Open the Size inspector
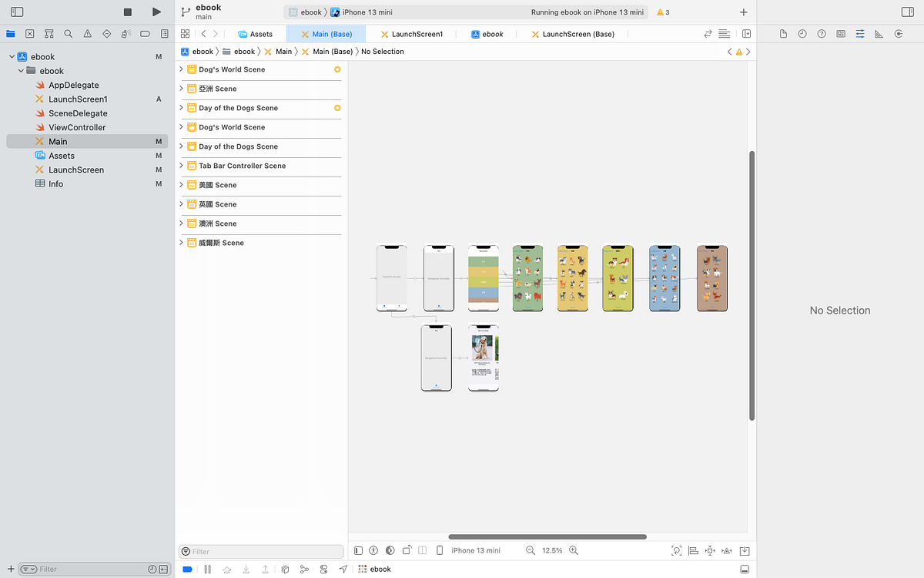 pos(879,34)
